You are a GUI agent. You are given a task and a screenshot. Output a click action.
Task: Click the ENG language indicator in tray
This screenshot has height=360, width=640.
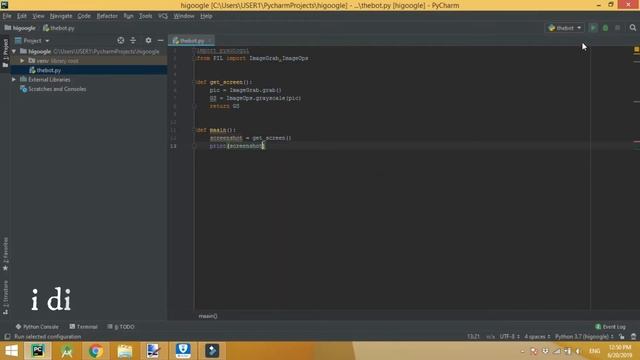click(595, 351)
